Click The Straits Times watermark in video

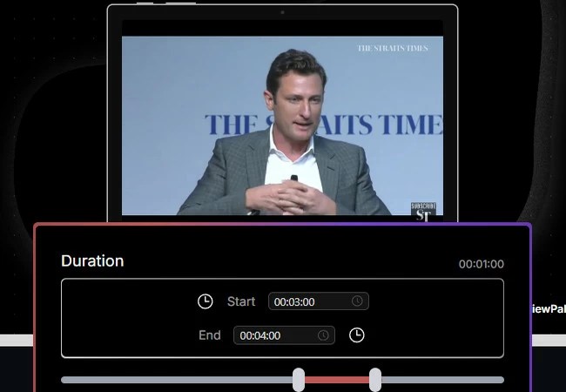[393, 49]
